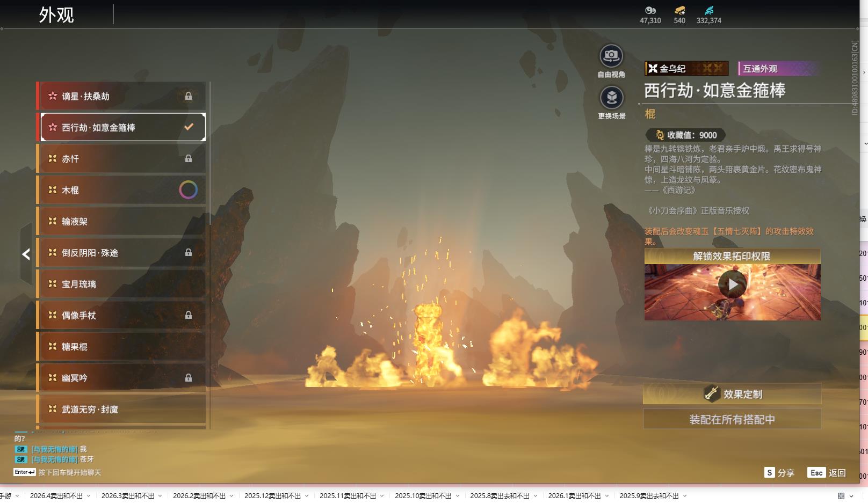Toggle the checkmark on 西行劫·如意金箍棒

coord(189,127)
